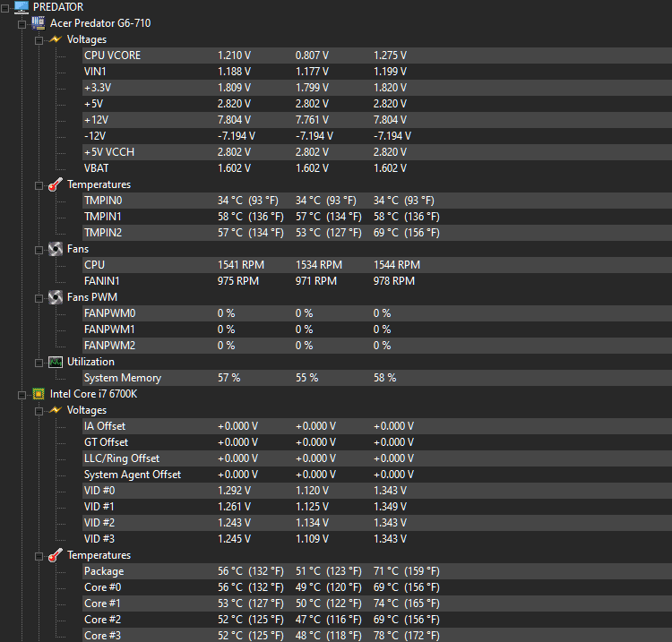Click the +5V value 2.802 V minimum
672x642 pixels.
[x=312, y=104]
